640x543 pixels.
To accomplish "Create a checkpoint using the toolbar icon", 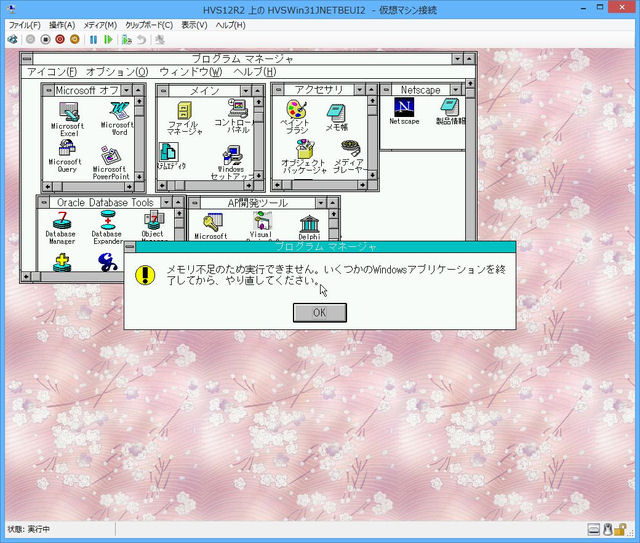I will tap(127, 40).
